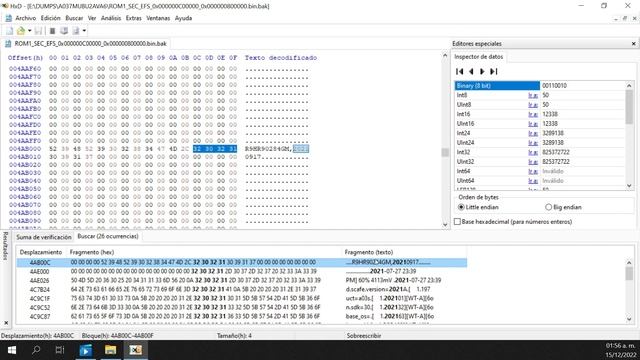Open the Archivo menu

(25, 18)
